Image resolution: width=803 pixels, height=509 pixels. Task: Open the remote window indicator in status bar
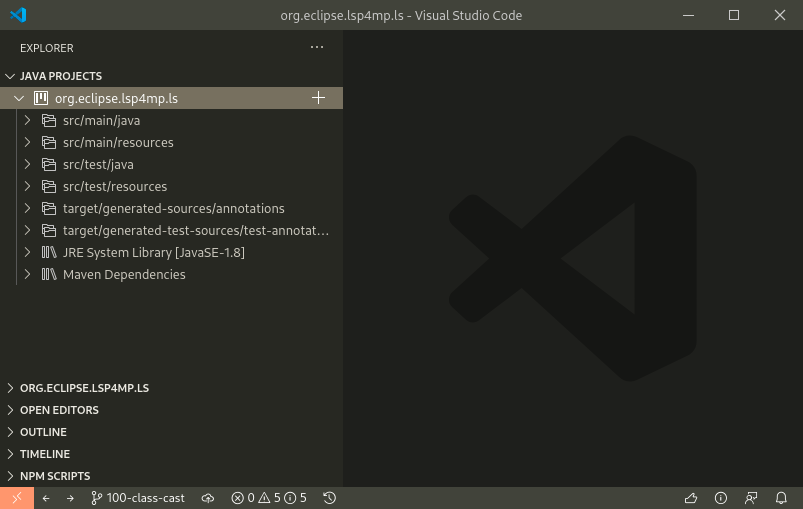17,498
